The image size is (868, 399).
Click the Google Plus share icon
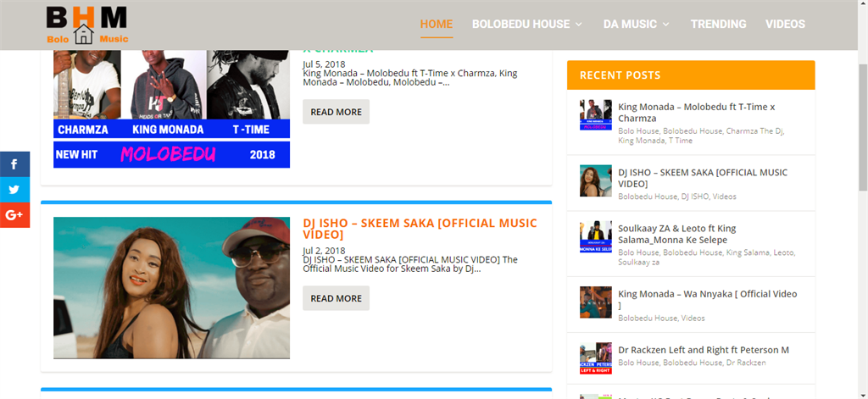(14, 215)
